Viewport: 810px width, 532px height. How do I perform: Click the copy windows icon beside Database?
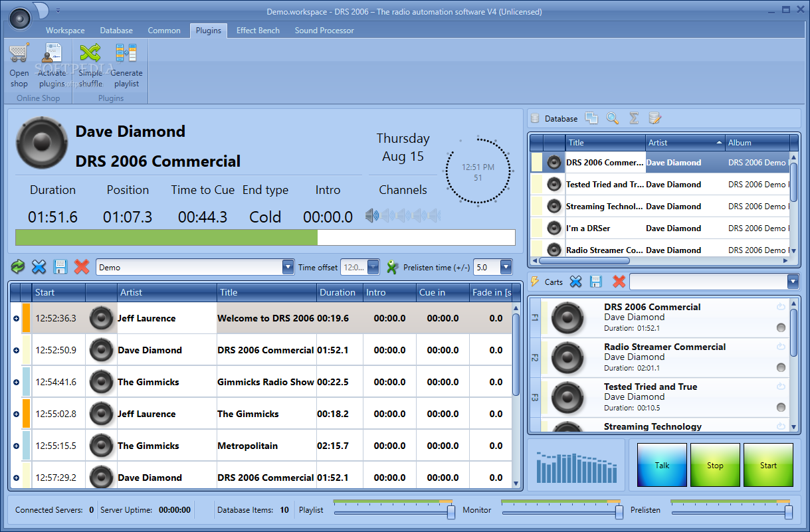591,118
